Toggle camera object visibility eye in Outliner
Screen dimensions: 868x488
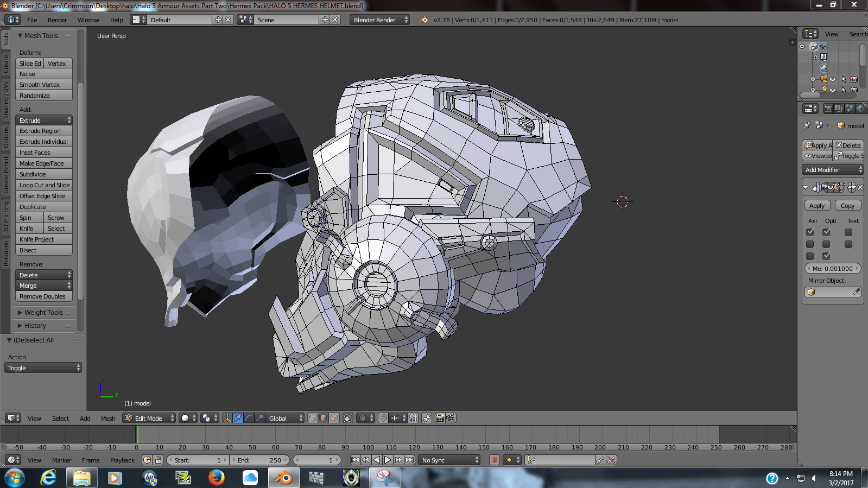click(x=833, y=79)
